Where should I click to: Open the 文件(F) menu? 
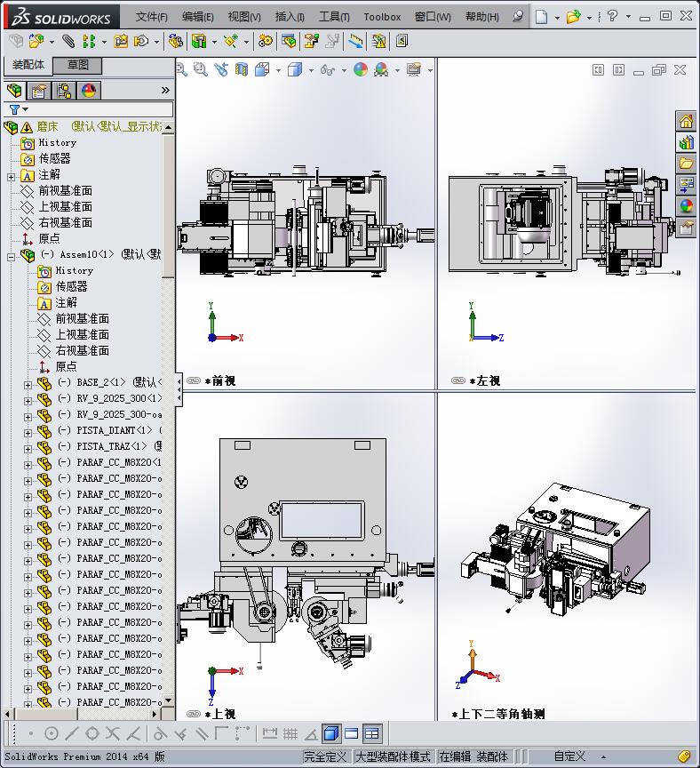[x=151, y=17]
